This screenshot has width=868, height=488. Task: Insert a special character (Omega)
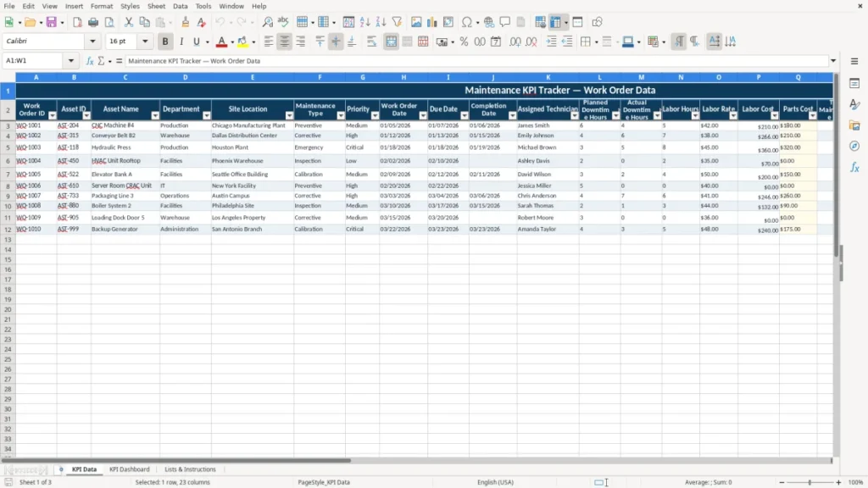point(467,22)
